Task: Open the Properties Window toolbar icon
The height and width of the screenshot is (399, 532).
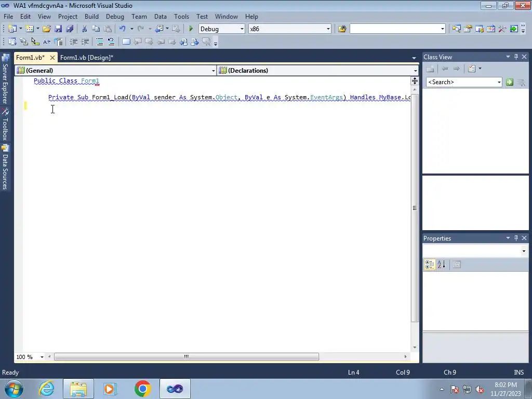Action: click(468, 29)
